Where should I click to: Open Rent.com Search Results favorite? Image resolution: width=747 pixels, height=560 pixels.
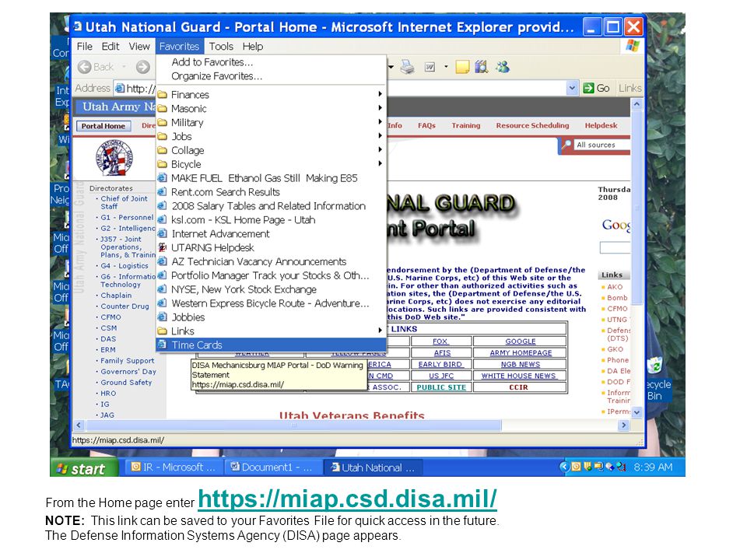[271, 192]
